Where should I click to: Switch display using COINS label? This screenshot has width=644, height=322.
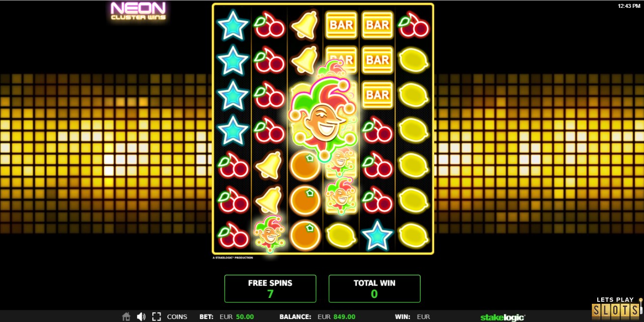coord(177,317)
